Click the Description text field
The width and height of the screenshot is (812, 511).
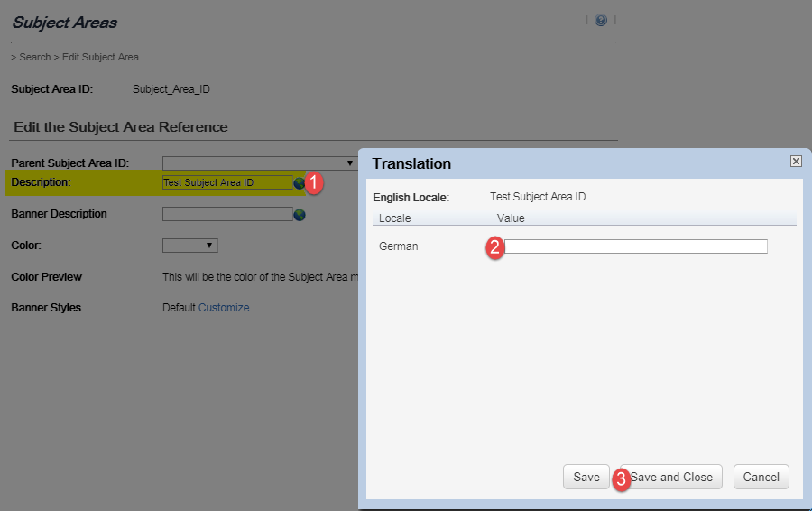pos(227,182)
